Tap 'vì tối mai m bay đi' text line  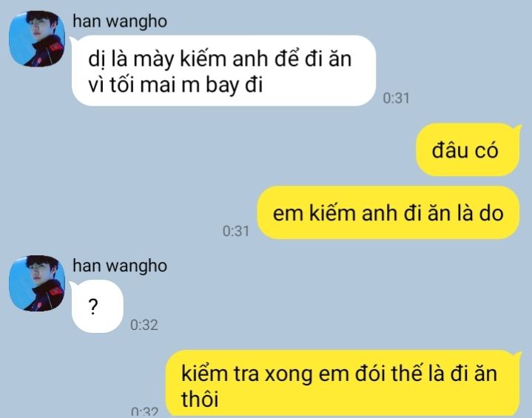[176, 85]
